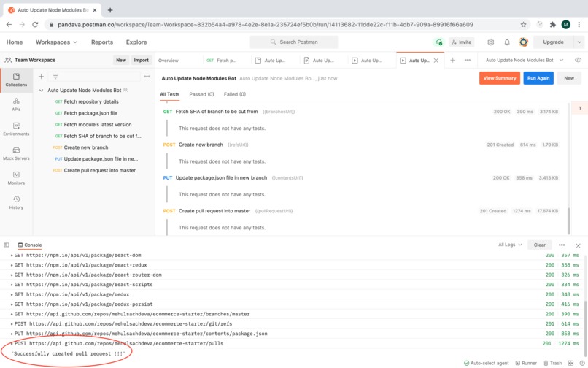Open Chrome profile avatar M

coord(566,24)
